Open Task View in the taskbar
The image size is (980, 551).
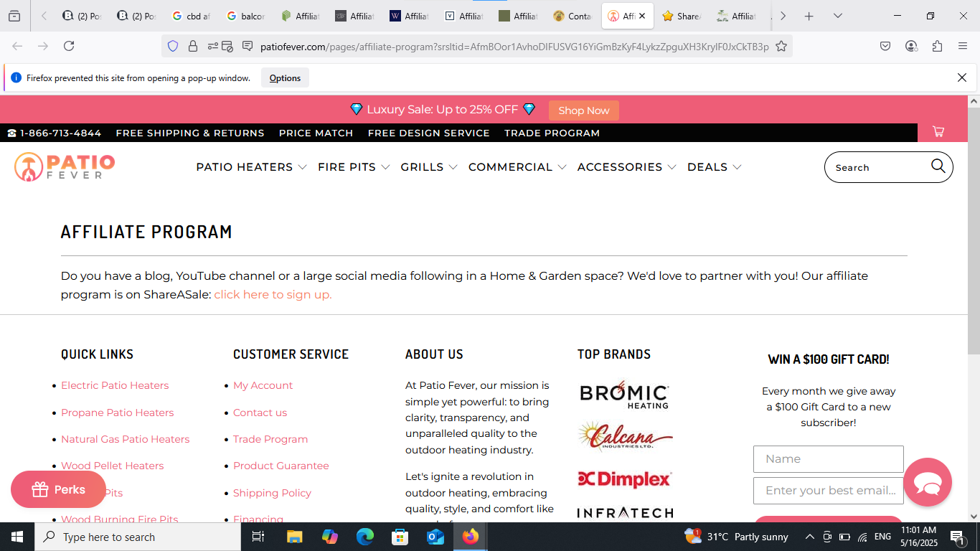click(258, 537)
